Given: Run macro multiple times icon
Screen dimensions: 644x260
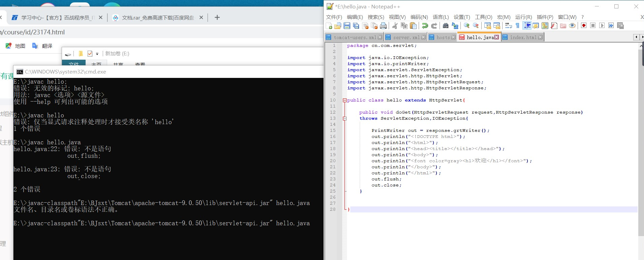Looking at the screenshot, I should point(611,26).
